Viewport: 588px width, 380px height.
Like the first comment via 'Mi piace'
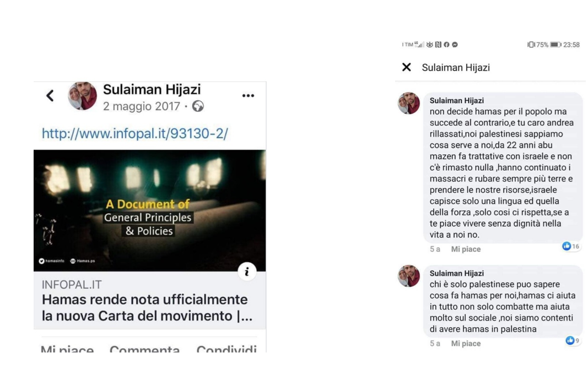(x=465, y=249)
